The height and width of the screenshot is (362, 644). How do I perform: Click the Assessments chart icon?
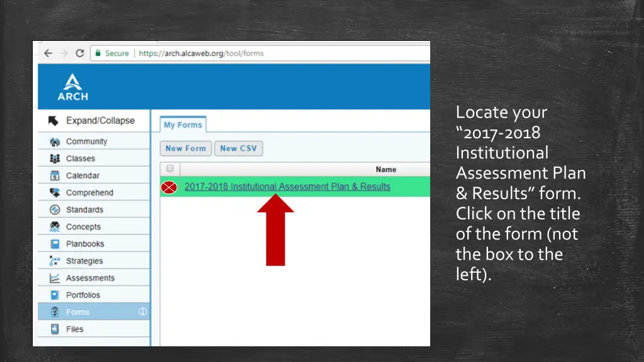[x=55, y=278]
